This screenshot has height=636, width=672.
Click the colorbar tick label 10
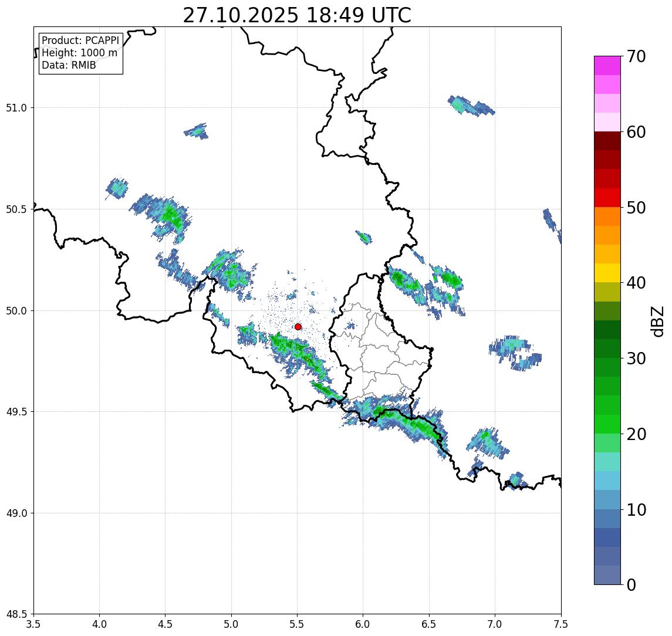coord(636,509)
